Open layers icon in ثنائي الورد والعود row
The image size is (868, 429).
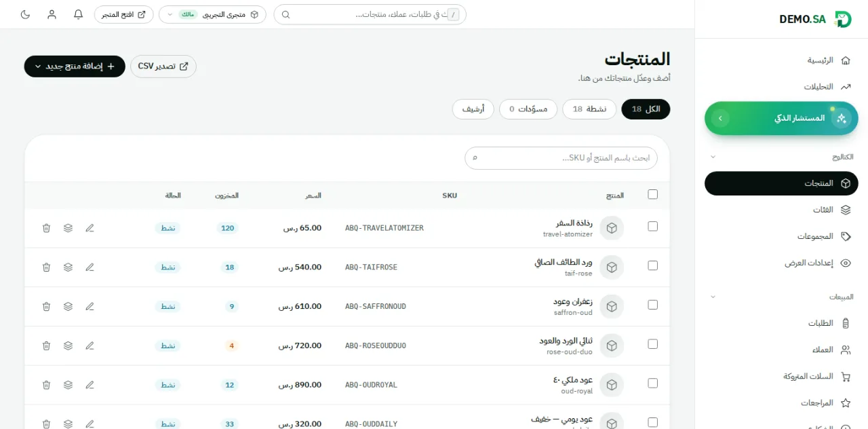[x=68, y=346]
